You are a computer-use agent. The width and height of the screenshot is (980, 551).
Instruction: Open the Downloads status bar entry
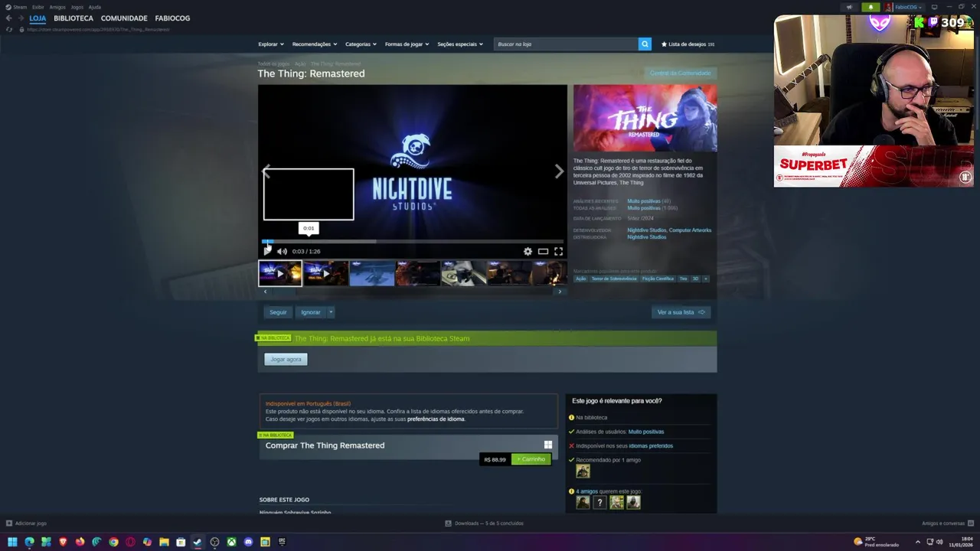(485, 523)
